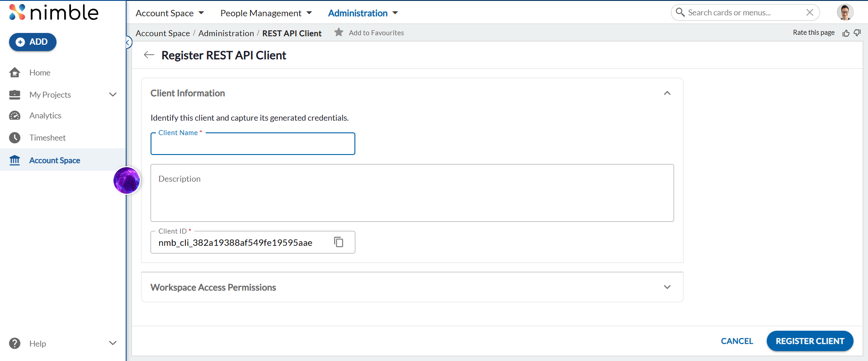Click the Add to Favourites text
The width and height of the screenshot is (868, 361).
[376, 33]
